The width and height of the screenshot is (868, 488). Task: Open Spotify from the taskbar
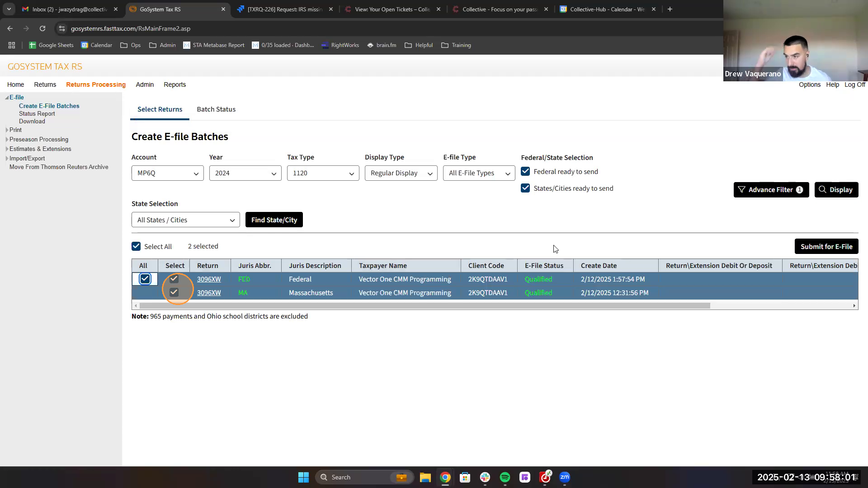tap(505, 477)
